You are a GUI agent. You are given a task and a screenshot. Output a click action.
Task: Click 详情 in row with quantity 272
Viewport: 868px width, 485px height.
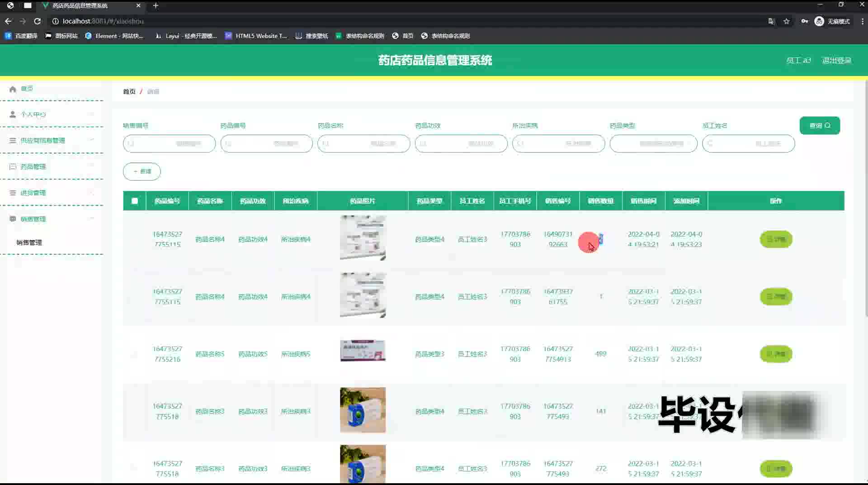pyautogui.click(x=776, y=469)
